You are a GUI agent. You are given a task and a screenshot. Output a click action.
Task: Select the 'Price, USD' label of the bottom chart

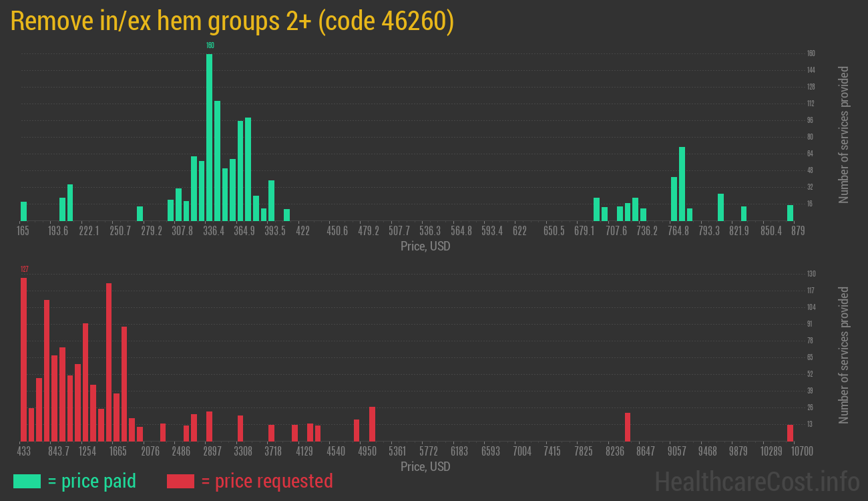[x=425, y=467]
